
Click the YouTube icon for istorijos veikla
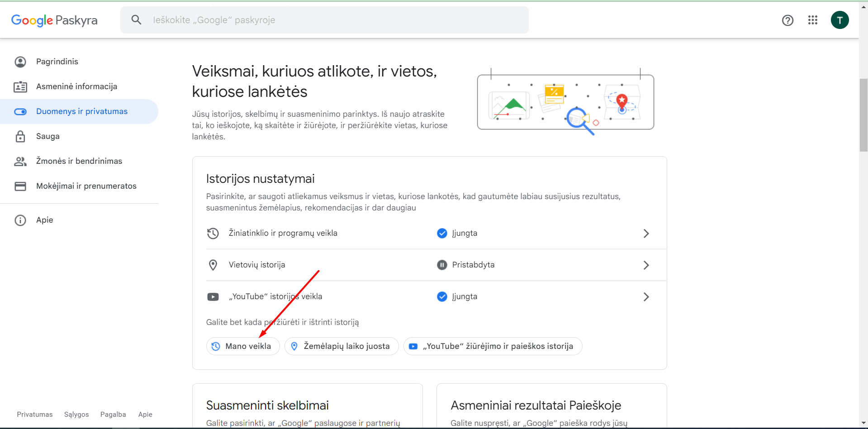click(213, 297)
